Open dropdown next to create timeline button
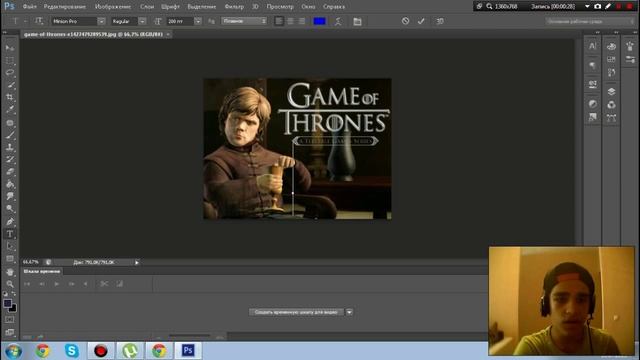This screenshot has width=640, height=360. [x=349, y=312]
